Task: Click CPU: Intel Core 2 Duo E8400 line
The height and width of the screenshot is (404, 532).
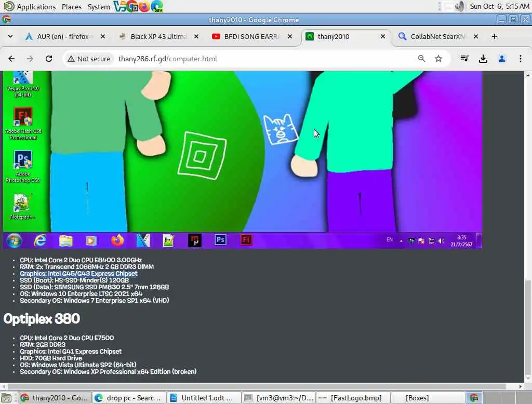Action: pyautogui.click(x=81, y=260)
